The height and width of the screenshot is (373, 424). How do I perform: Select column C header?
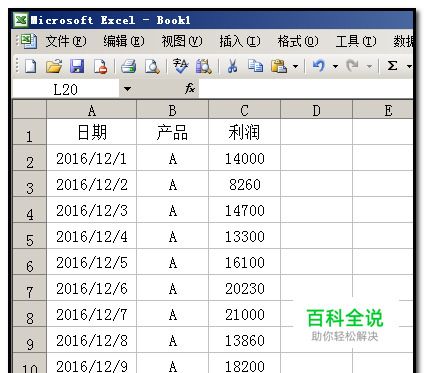(x=244, y=110)
